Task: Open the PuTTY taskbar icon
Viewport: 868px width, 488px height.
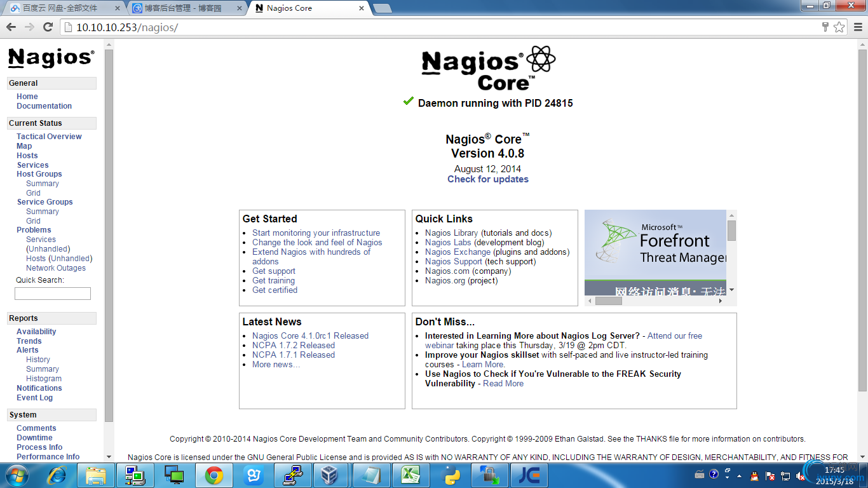Action: 293,475
